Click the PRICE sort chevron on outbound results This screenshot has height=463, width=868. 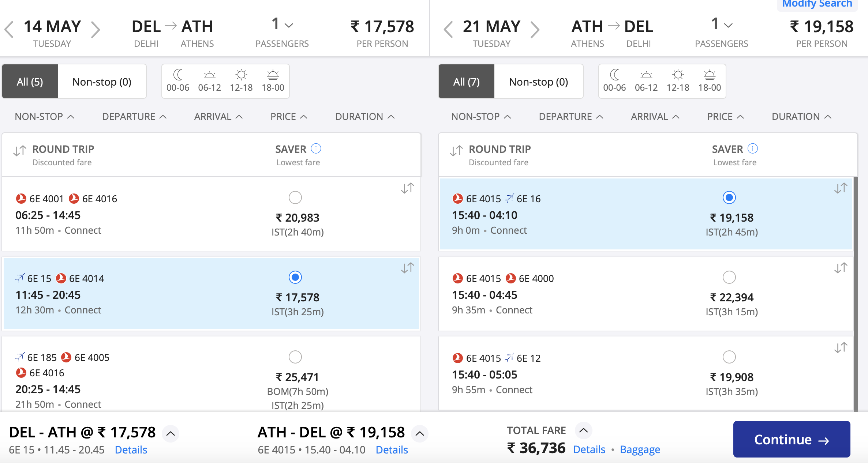coord(303,116)
